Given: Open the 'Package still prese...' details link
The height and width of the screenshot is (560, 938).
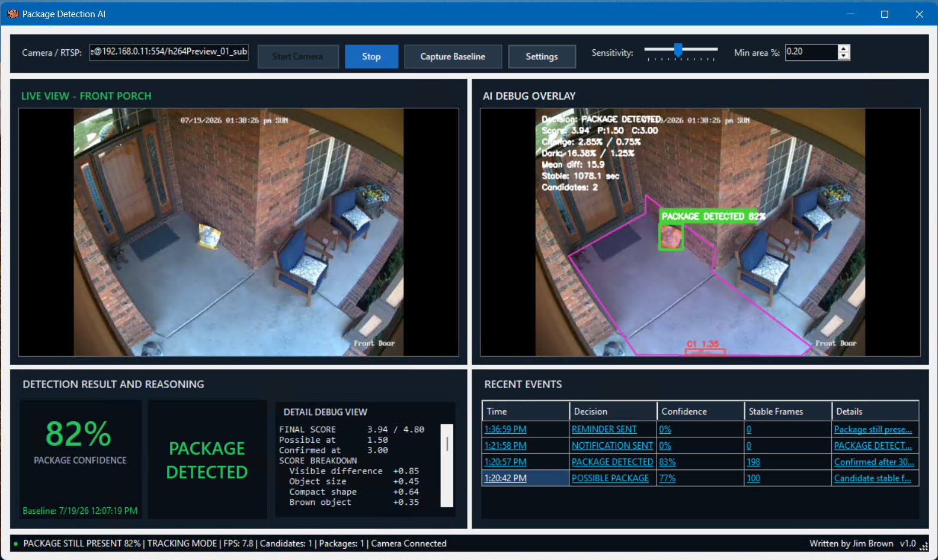Looking at the screenshot, I should pyautogui.click(x=873, y=429).
